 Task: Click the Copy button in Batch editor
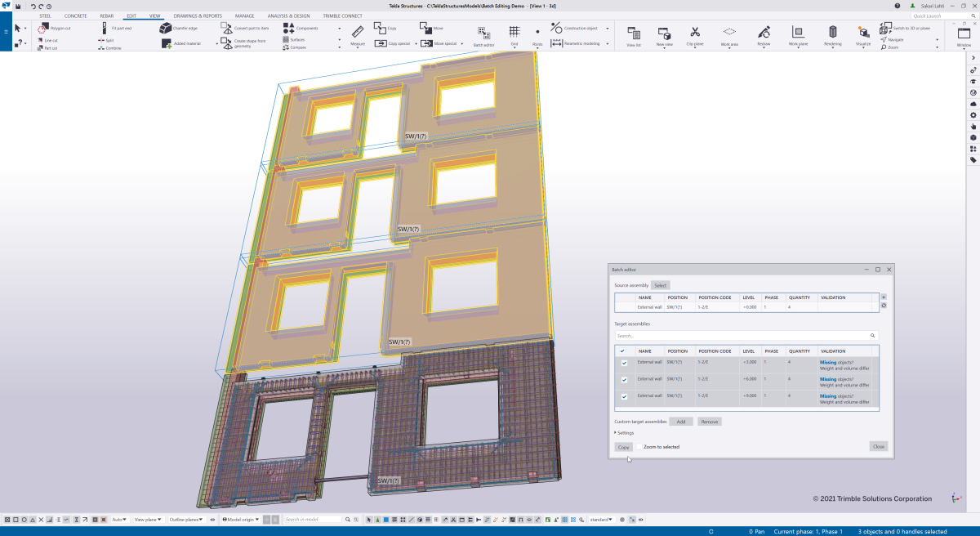click(623, 446)
